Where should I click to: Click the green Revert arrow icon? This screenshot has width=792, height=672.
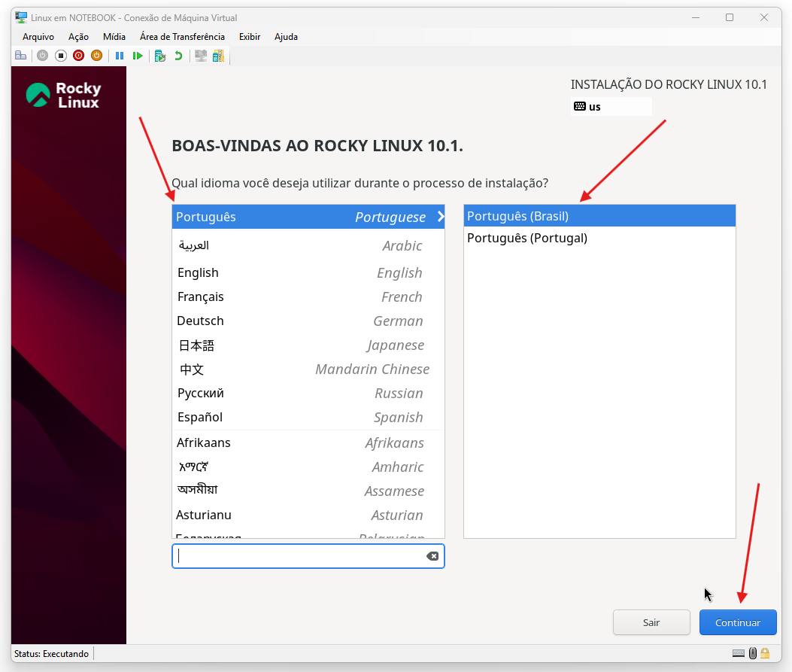click(x=178, y=56)
